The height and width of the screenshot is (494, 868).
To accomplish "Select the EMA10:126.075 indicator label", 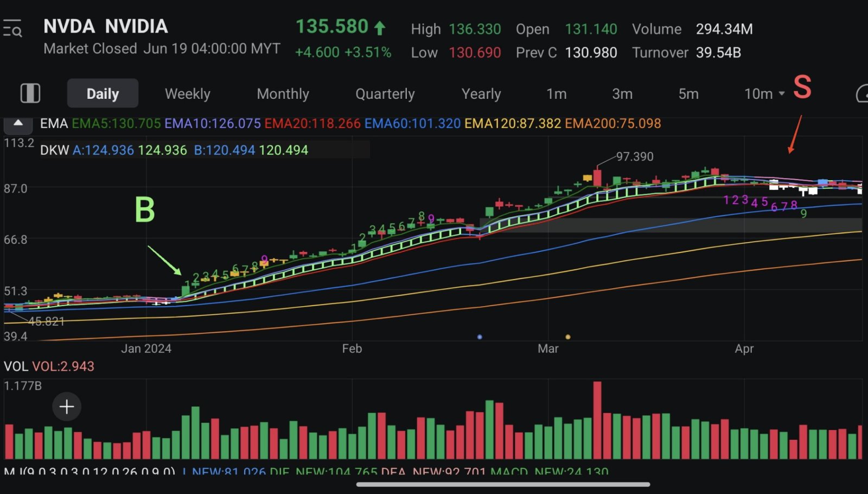I will coord(213,123).
